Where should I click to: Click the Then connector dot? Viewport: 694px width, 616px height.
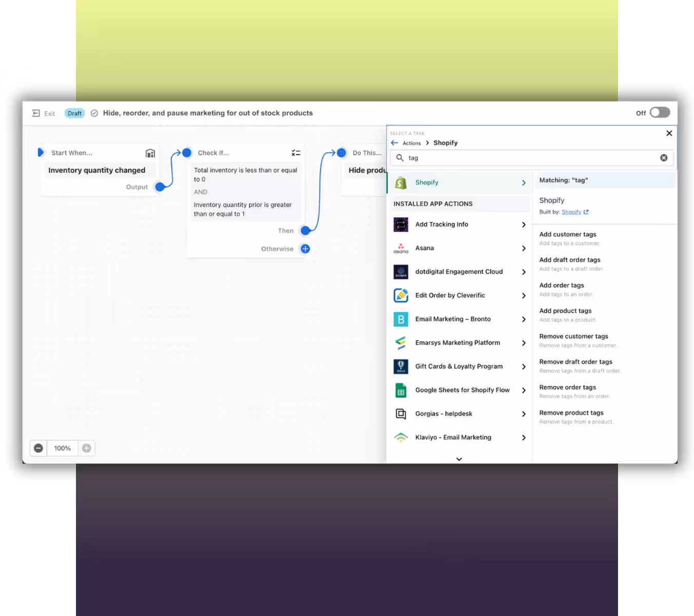(x=305, y=230)
